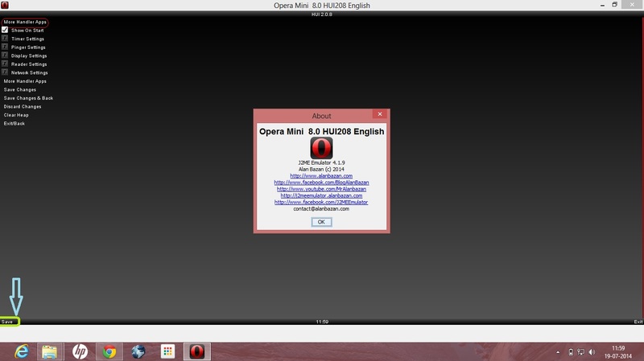644x361 pixels.
Task: Open the Network Settings icon
Action: (x=5, y=72)
